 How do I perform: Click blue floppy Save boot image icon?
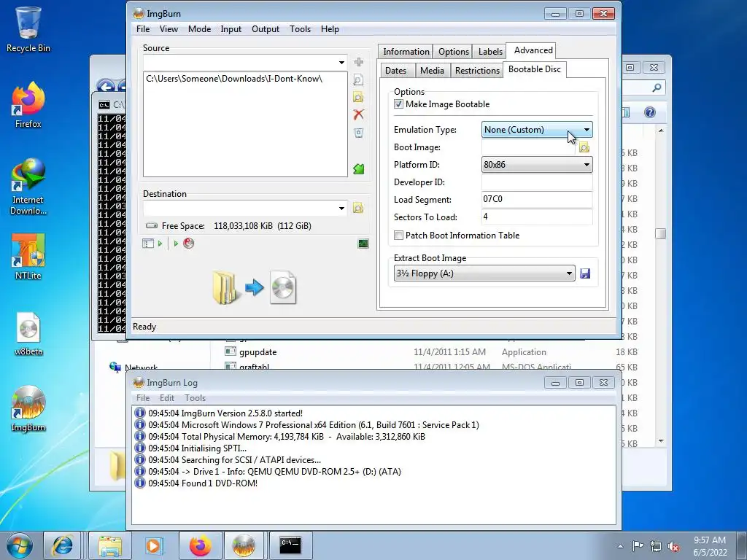(585, 273)
